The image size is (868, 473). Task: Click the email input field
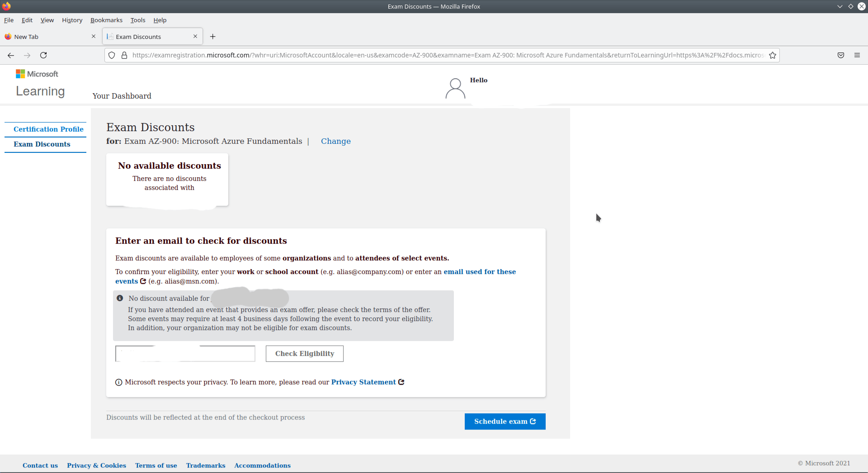(185, 354)
